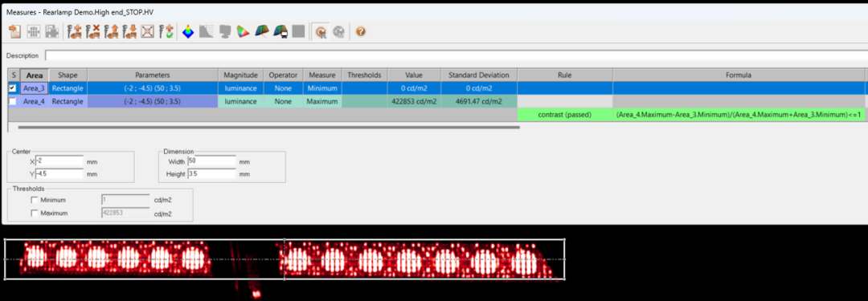This screenshot has width=868, height=301.
Task: Open the chromaticity triangle diagram icon
Action: 243,32
